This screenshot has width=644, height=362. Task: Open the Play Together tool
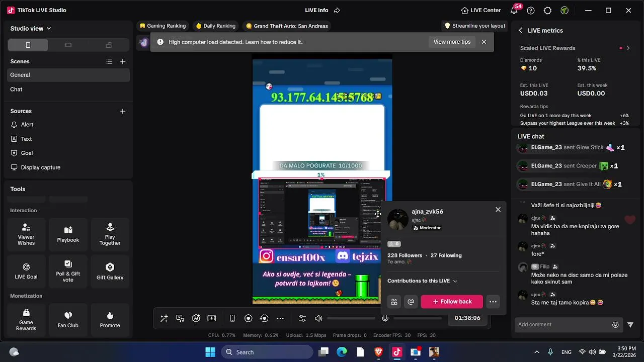pos(110,235)
